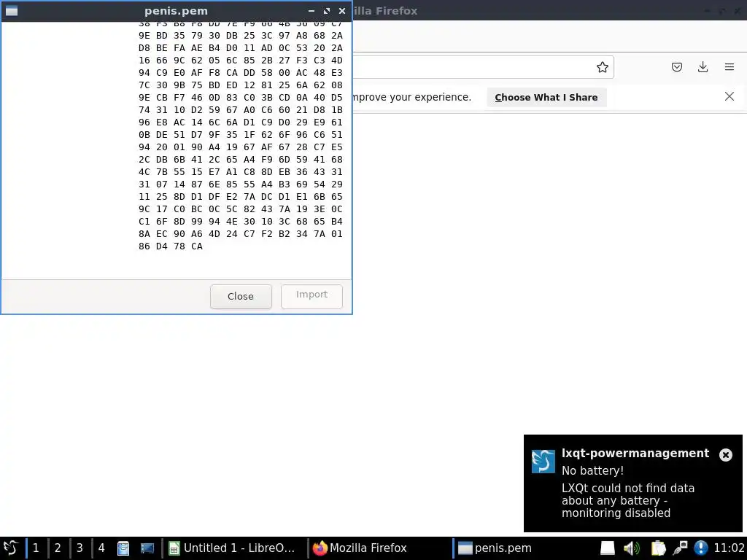This screenshot has width=747, height=560.
Task: Maximize the certificate viewer window
Action: click(327, 11)
